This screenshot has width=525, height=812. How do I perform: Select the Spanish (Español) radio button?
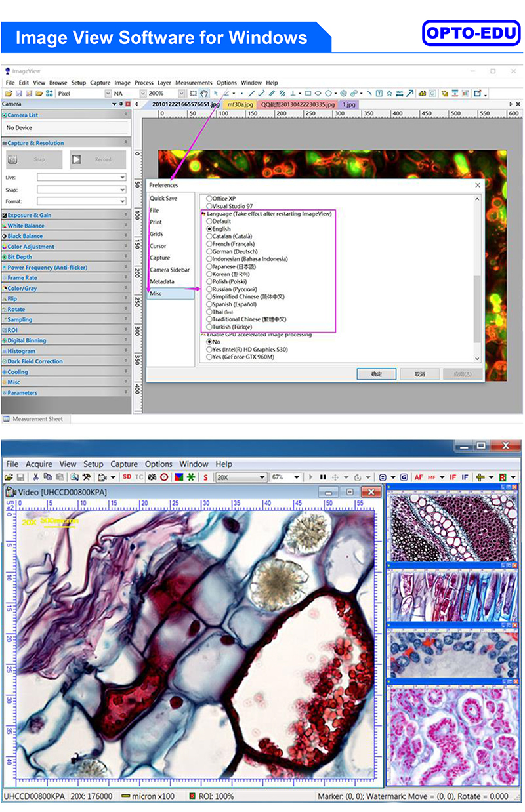pos(210,304)
